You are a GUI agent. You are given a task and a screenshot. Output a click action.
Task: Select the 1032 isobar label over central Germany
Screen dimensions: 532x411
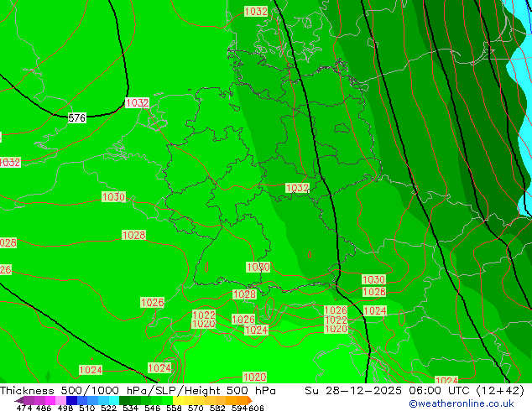[298, 188]
